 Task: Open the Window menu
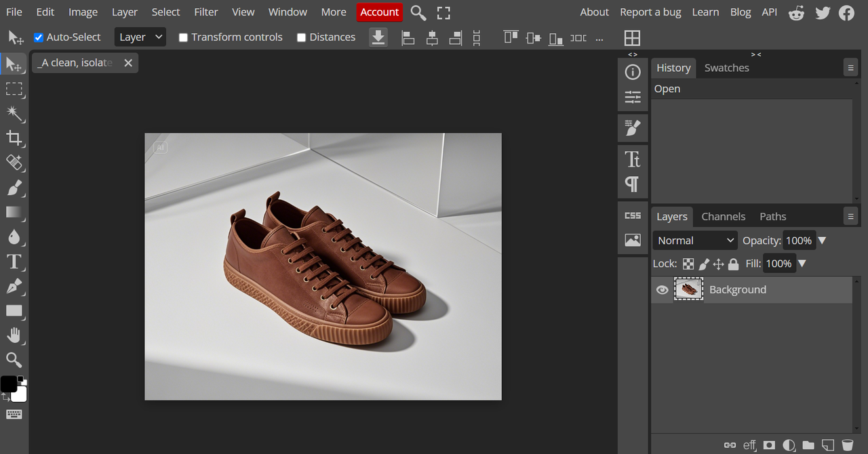pos(288,12)
